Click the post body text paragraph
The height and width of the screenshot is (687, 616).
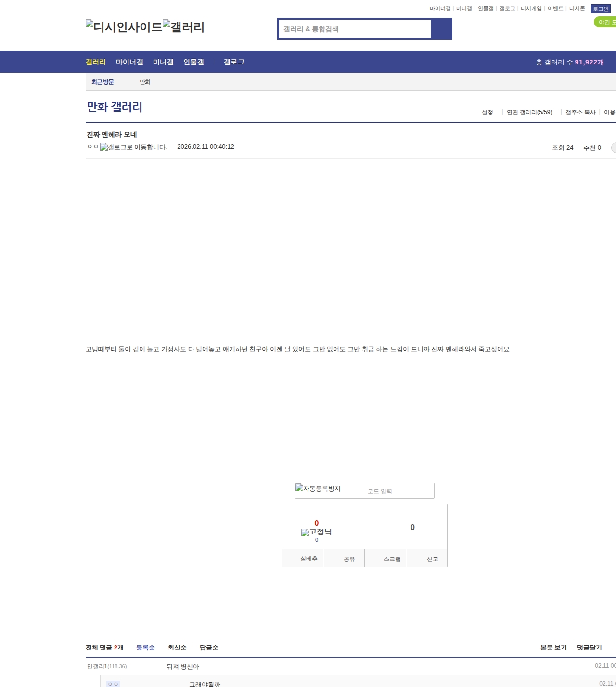[297, 349]
